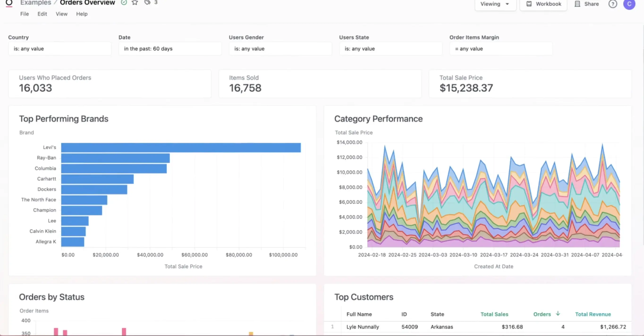Click the 2024-03-10 date axis label
The height and width of the screenshot is (336, 644).
(x=463, y=255)
